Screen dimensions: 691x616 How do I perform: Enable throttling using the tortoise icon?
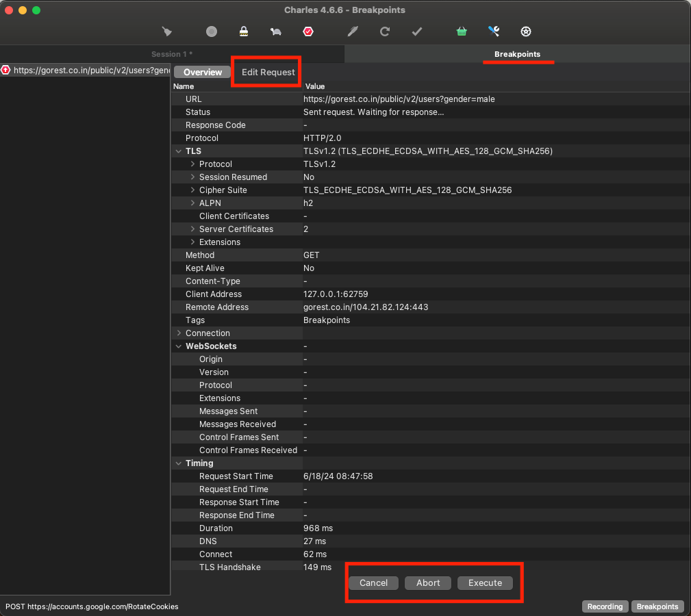[275, 31]
